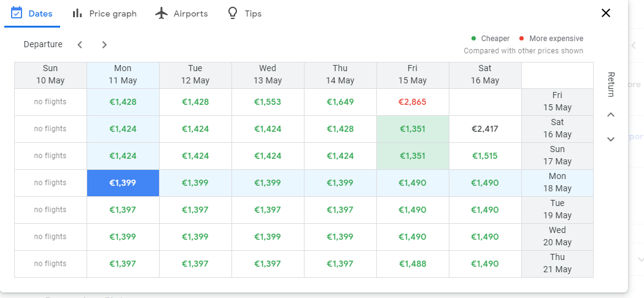Go to previous departure dates
644x298 pixels.
(80, 44)
